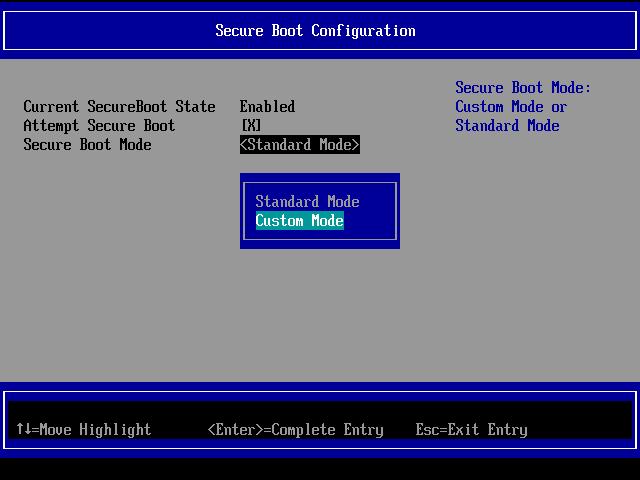Click the up-down arrows icon in footer

pos(23,430)
